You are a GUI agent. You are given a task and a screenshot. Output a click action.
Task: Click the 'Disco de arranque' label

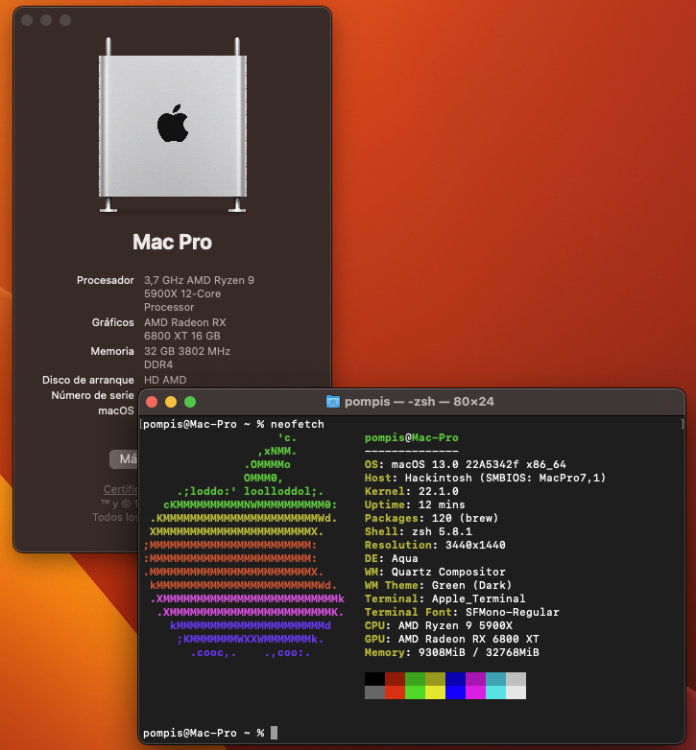click(88, 380)
